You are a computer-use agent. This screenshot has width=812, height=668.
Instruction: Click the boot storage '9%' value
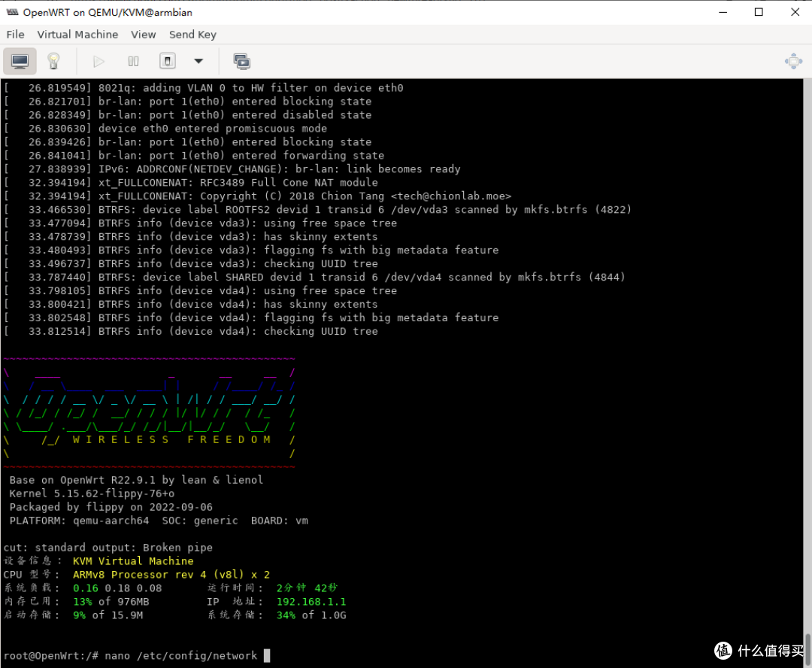tap(79, 615)
